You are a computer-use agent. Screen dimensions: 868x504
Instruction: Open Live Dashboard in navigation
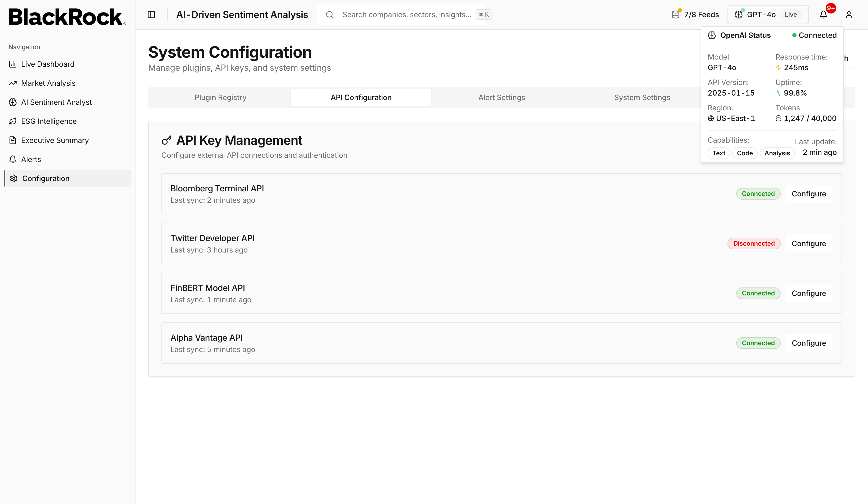[x=67, y=64]
